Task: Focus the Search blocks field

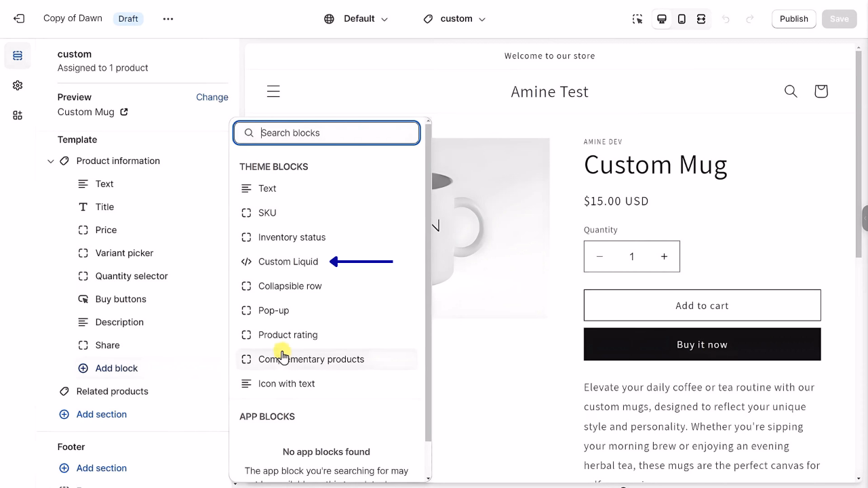Action: coord(327,133)
